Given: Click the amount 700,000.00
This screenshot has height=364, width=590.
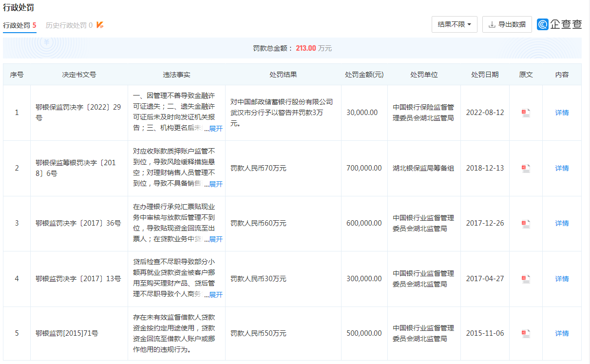Looking at the screenshot, I should 364,169.
